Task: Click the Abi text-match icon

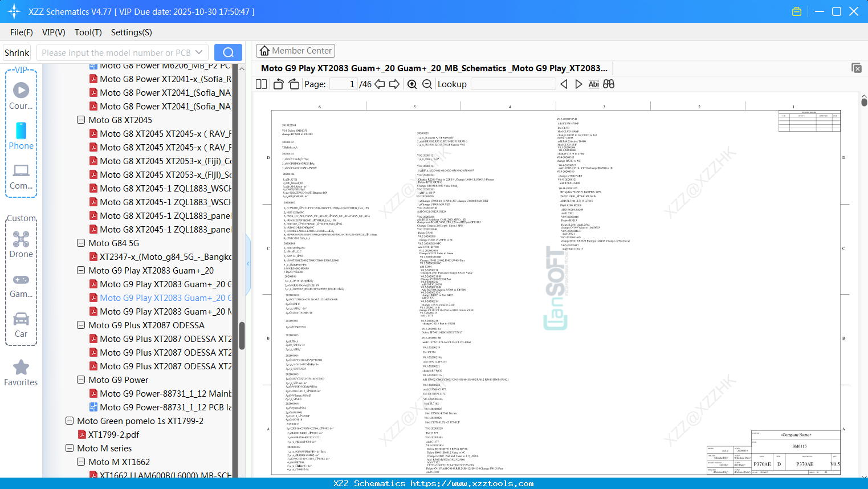Action: pyautogui.click(x=593, y=84)
